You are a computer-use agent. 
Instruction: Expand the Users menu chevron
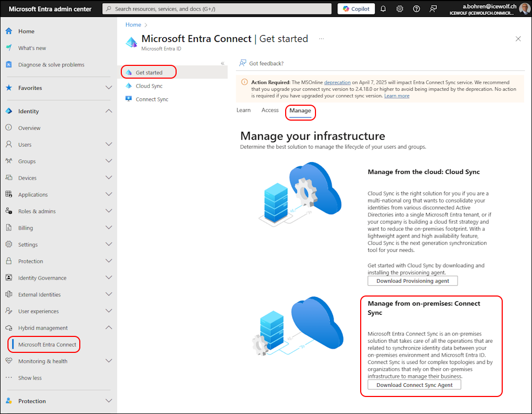click(109, 145)
